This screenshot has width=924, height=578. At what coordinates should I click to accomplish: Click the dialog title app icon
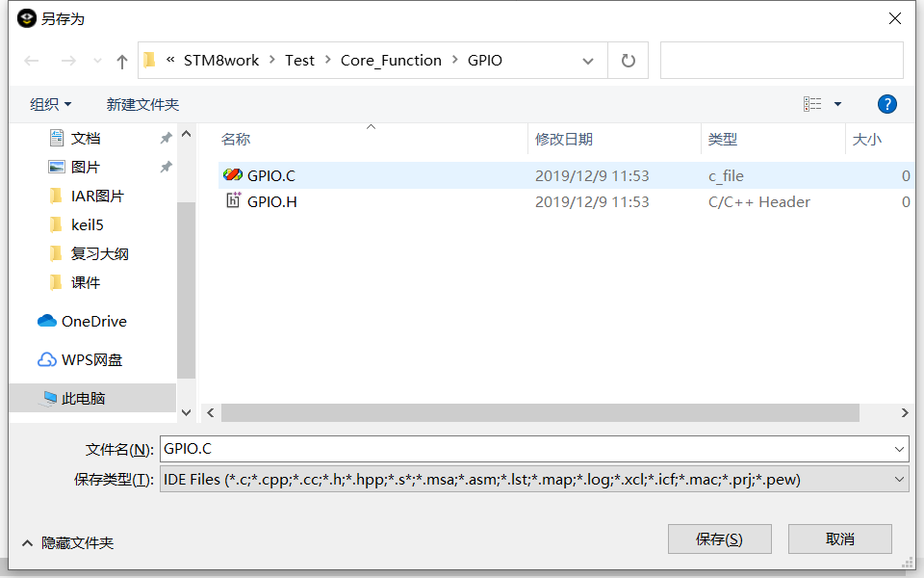coord(27,19)
